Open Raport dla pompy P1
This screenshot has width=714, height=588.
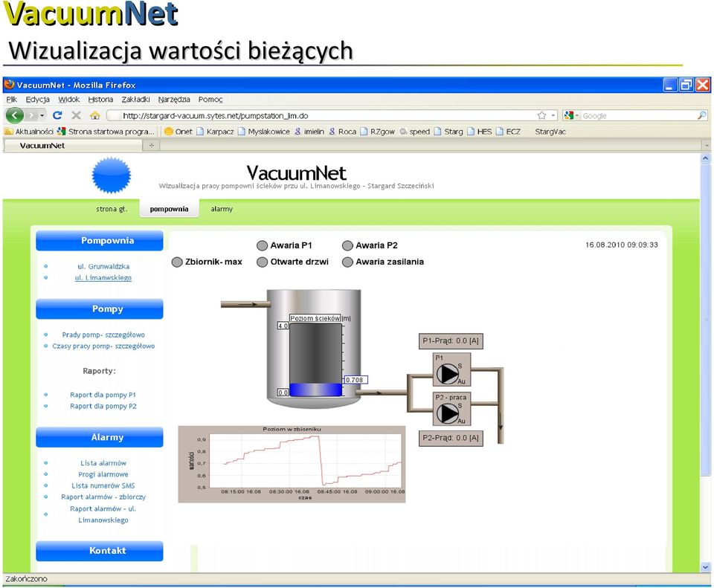click(x=103, y=395)
